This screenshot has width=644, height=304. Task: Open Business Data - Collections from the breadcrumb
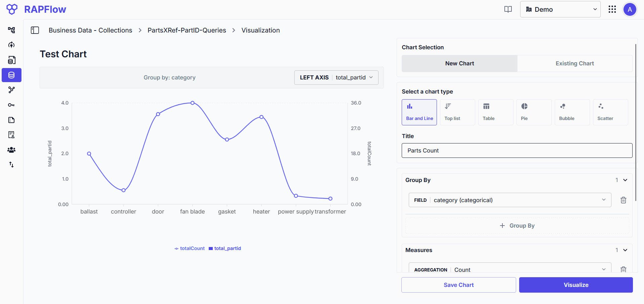(90, 30)
